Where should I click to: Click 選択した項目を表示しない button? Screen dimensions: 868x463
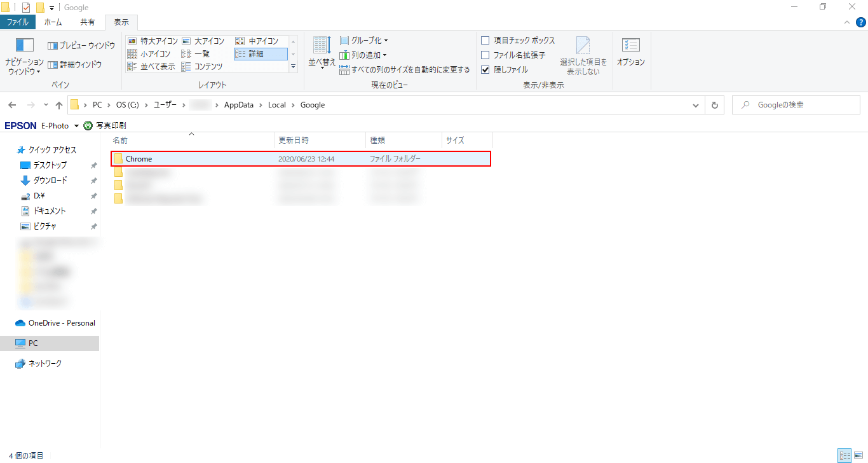[583, 56]
